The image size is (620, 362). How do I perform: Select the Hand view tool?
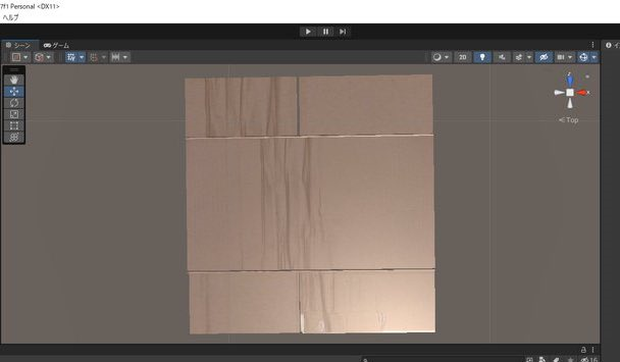pos(14,80)
